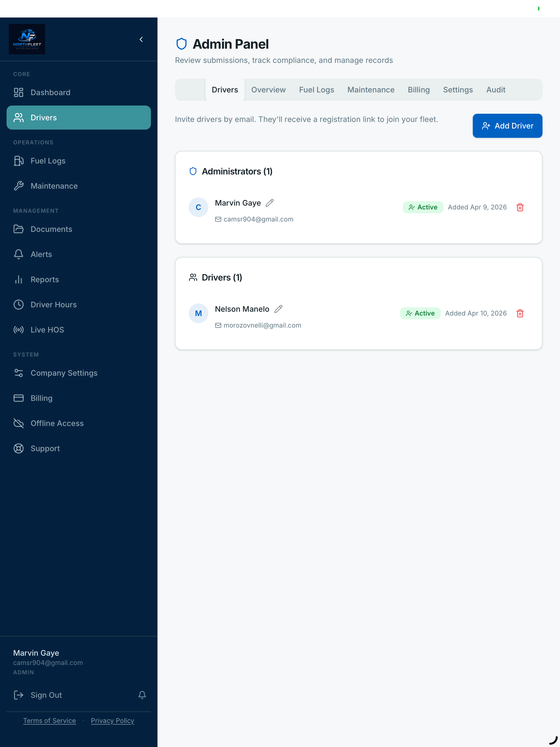Screen dimensions: 560x747
Task: Delete Nelson Manelo with trash icon
Action: [520, 313]
